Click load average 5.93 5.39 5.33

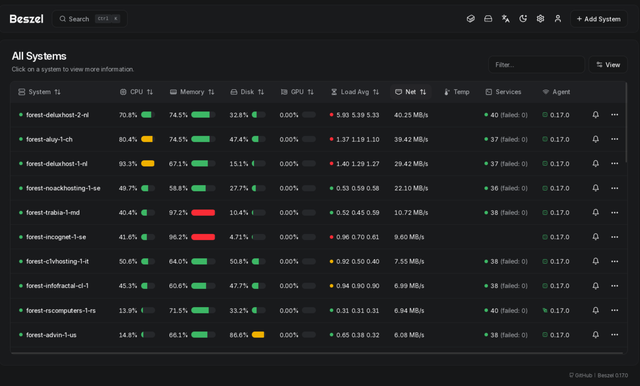(358, 115)
